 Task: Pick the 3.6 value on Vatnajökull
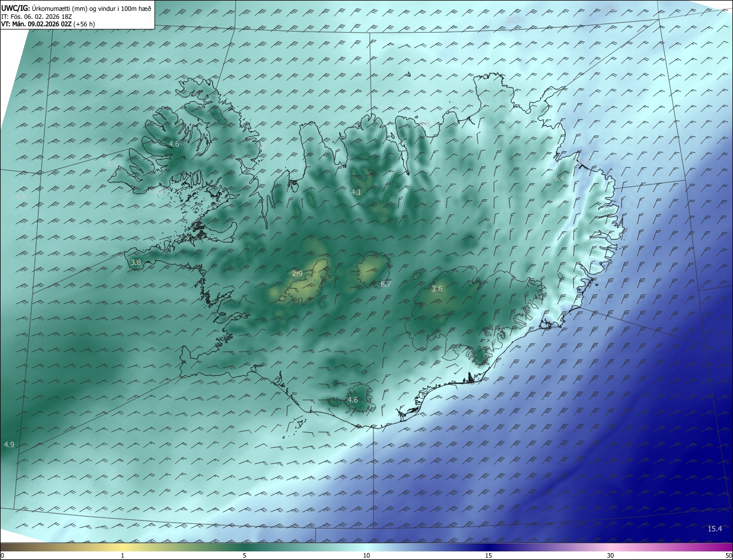[x=437, y=289]
